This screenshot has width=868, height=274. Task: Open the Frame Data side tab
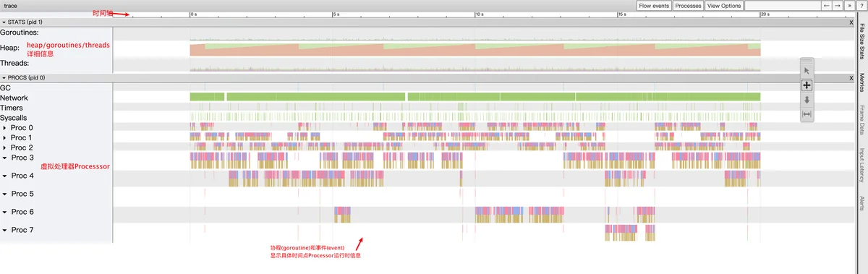(862, 120)
